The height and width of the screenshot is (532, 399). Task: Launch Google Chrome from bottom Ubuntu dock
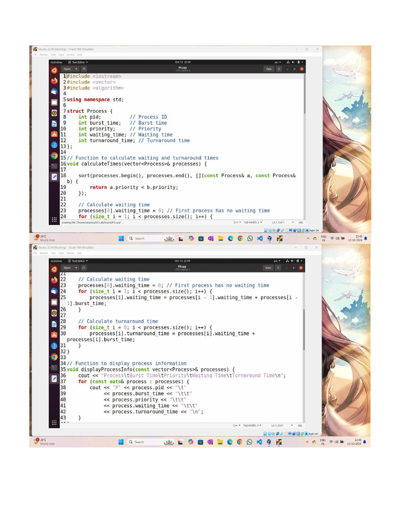(54, 357)
